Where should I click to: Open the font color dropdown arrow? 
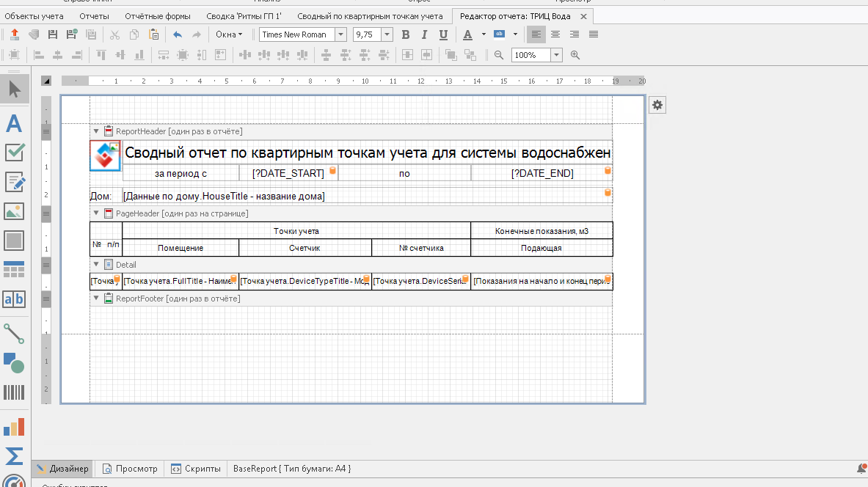coord(484,34)
